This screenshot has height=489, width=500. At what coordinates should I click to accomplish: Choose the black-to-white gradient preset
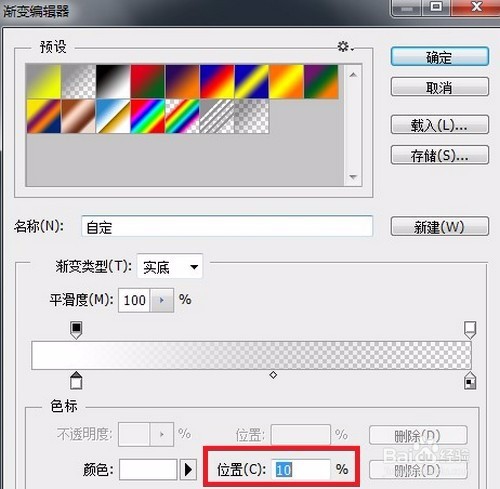pos(113,82)
